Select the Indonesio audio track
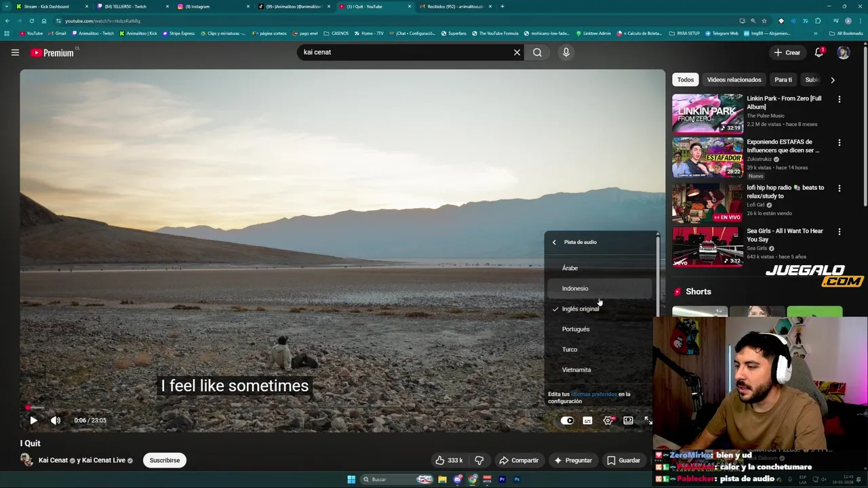 [599, 288]
